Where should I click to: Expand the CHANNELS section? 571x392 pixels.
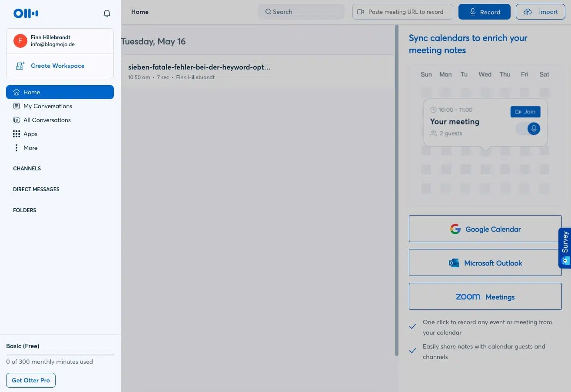(x=27, y=169)
